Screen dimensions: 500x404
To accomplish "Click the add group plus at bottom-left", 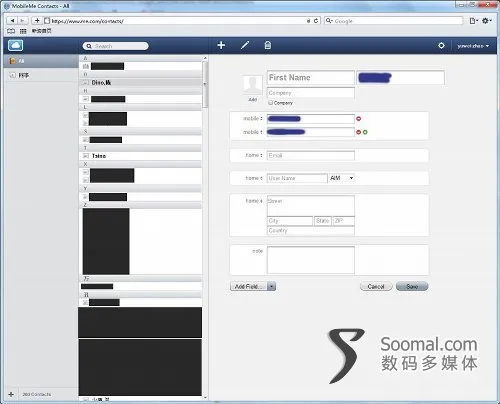I will click(11, 394).
